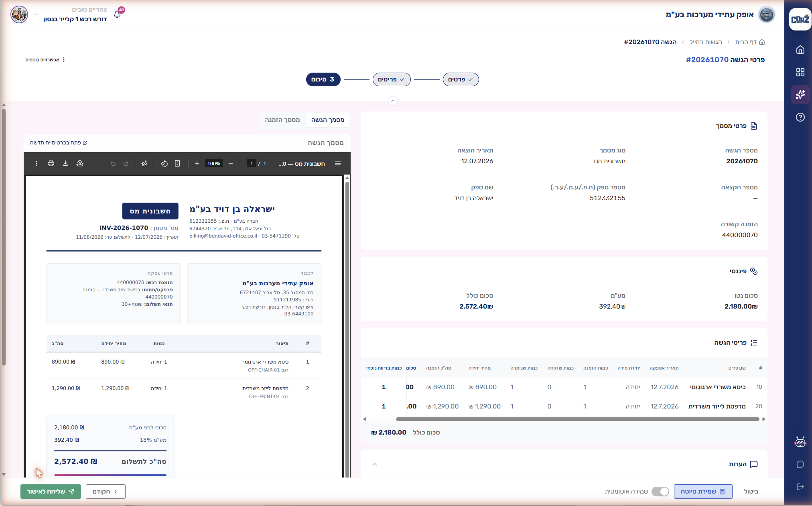The image size is (812, 506).
Task: Click the PDF zoom percentage field
Action: [x=214, y=163]
